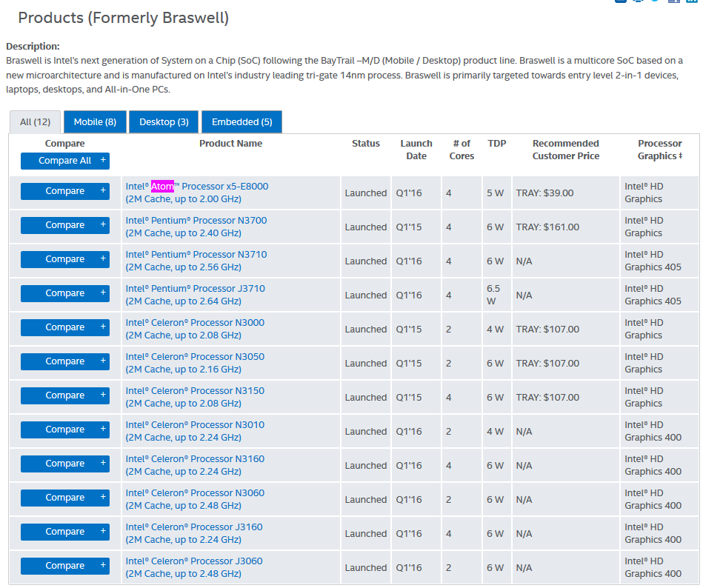Go to Celeron Processor N3160 page
The height and width of the screenshot is (588, 703).
tap(195, 465)
